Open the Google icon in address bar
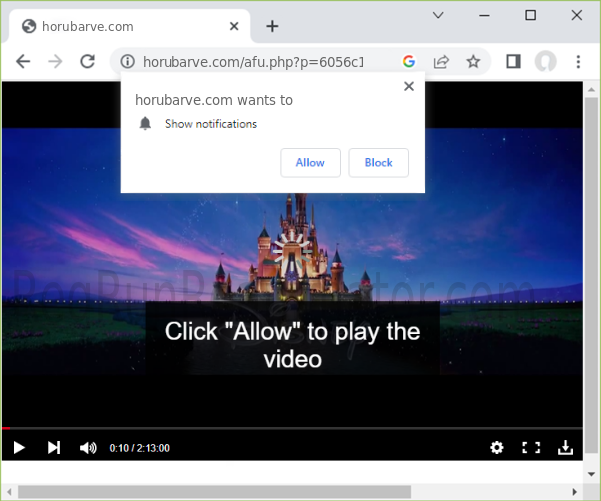 pos(409,62)
